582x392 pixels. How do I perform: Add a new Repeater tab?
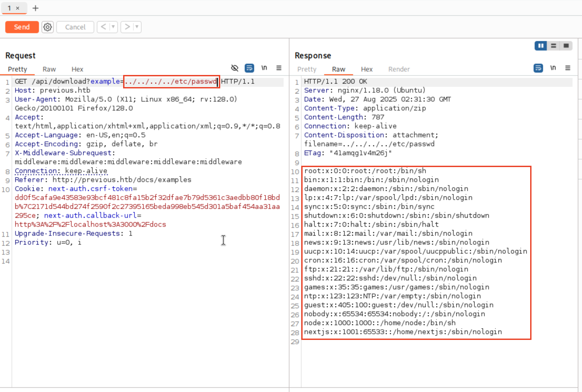[x=36, y=8]
